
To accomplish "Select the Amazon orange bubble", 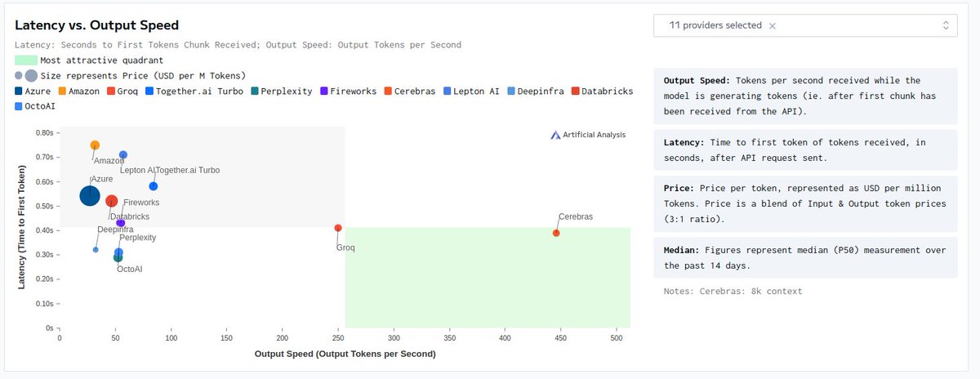I will pos(95,145).
